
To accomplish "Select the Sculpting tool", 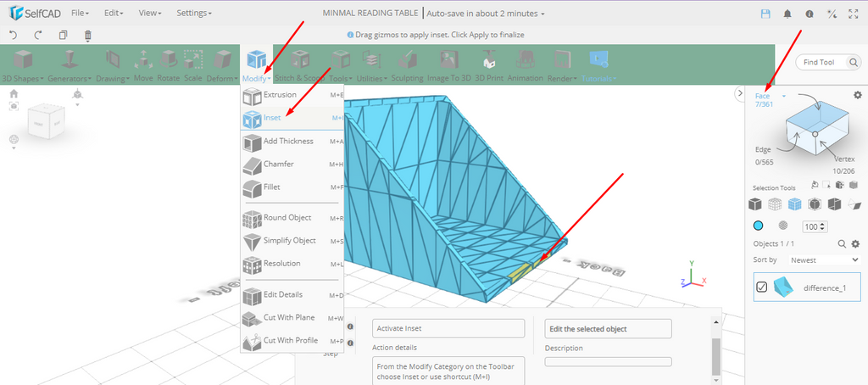I will (x=407, y=65).
